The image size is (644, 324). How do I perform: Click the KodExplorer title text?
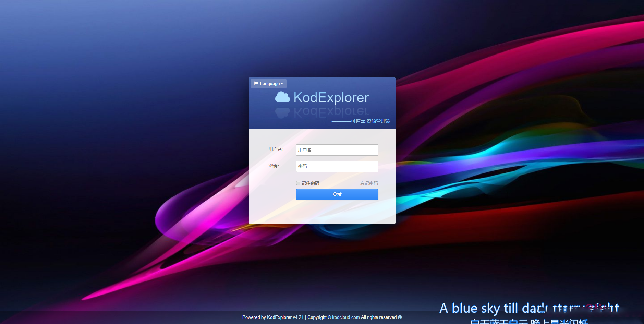click(x=331, y=97)
